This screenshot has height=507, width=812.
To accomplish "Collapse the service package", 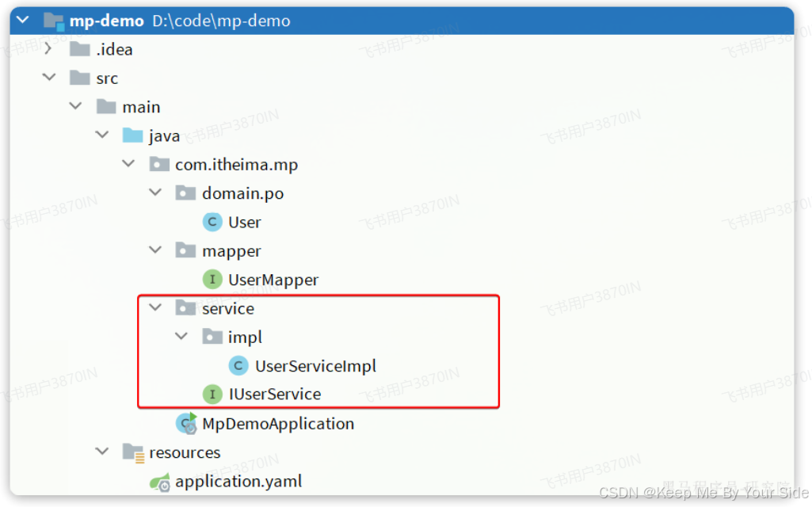I will tap(154, 307).
